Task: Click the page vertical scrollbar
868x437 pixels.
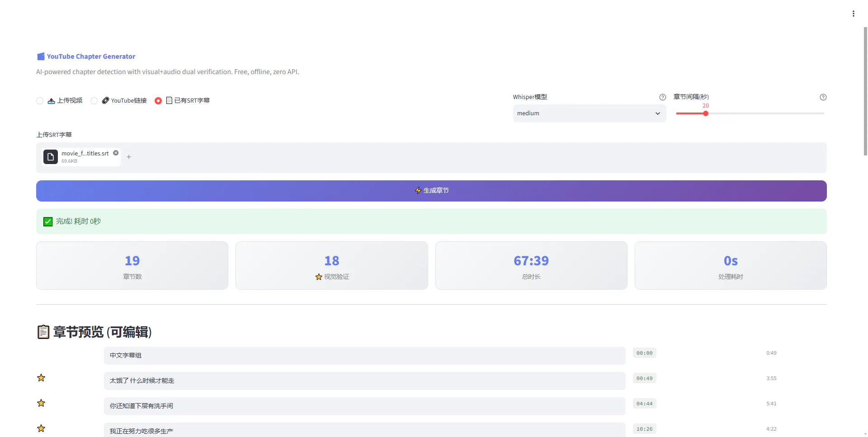Action: (865, 91)
